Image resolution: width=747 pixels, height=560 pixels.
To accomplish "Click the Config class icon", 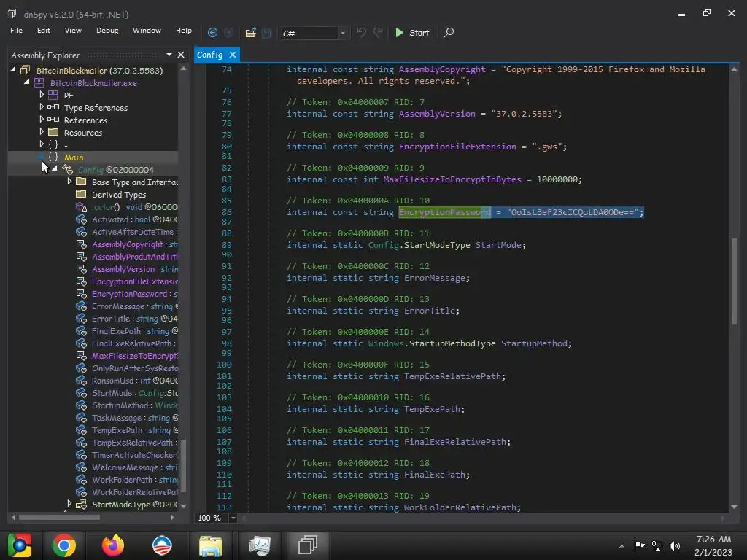I will coord(68,169).
